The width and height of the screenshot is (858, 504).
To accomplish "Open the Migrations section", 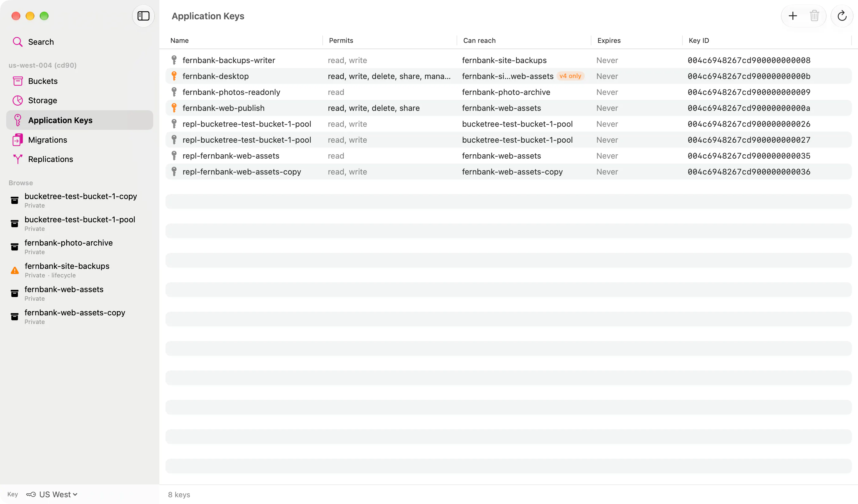I will (80, 140).
